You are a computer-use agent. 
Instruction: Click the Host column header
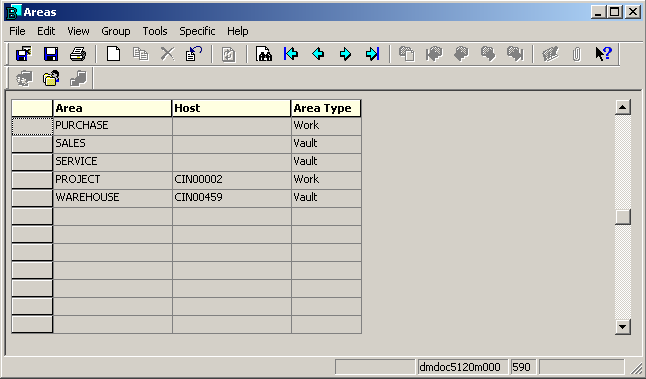point(232,108)
